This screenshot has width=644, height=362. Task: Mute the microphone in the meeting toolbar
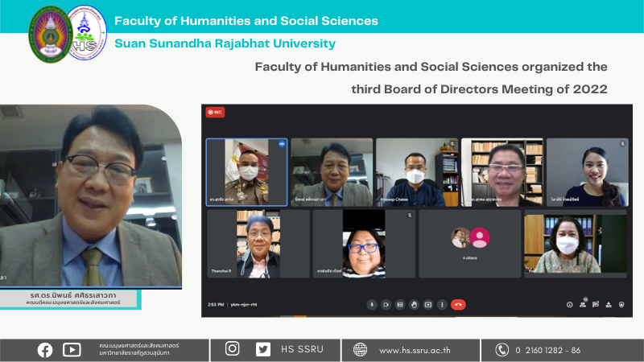(x=372, y=305)
